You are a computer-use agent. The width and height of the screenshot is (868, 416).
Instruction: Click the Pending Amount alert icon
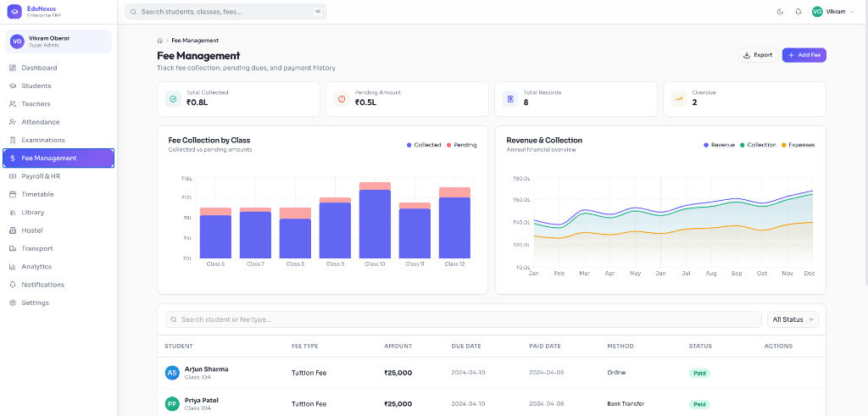tap(342, 99)
